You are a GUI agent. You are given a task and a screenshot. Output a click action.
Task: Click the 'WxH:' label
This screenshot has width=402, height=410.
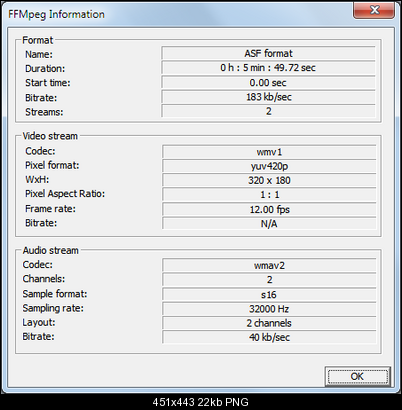tap(37, 180)
